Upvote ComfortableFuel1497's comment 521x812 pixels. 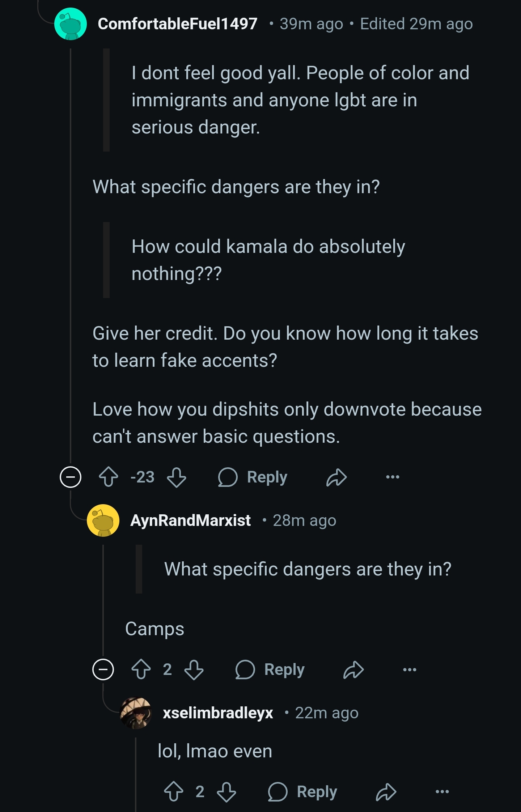109,477
